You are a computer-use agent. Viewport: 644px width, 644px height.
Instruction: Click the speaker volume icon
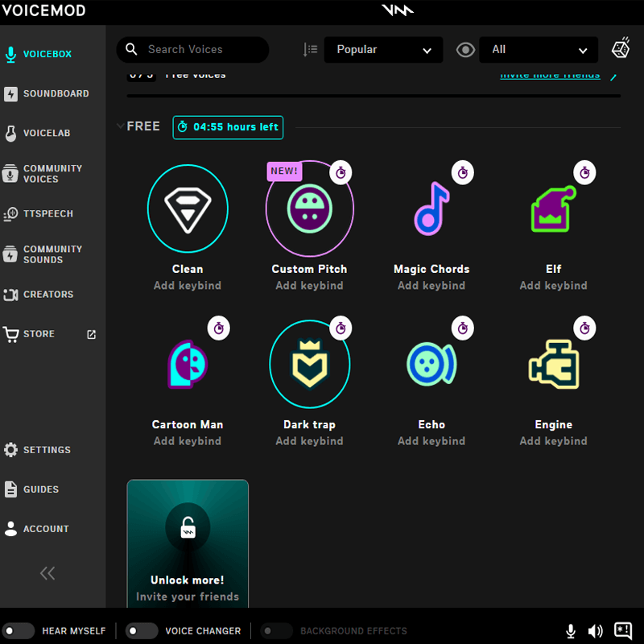coord(596,631)
